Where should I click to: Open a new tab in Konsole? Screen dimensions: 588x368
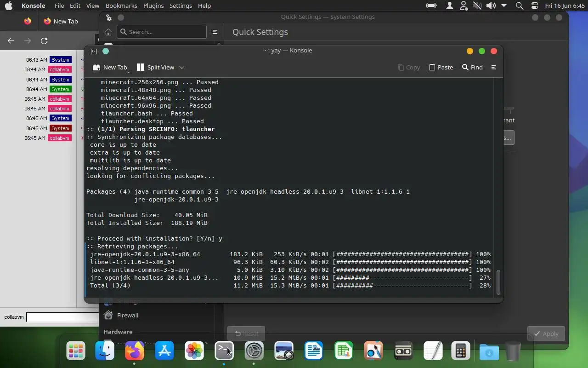(x=110, y=67)
